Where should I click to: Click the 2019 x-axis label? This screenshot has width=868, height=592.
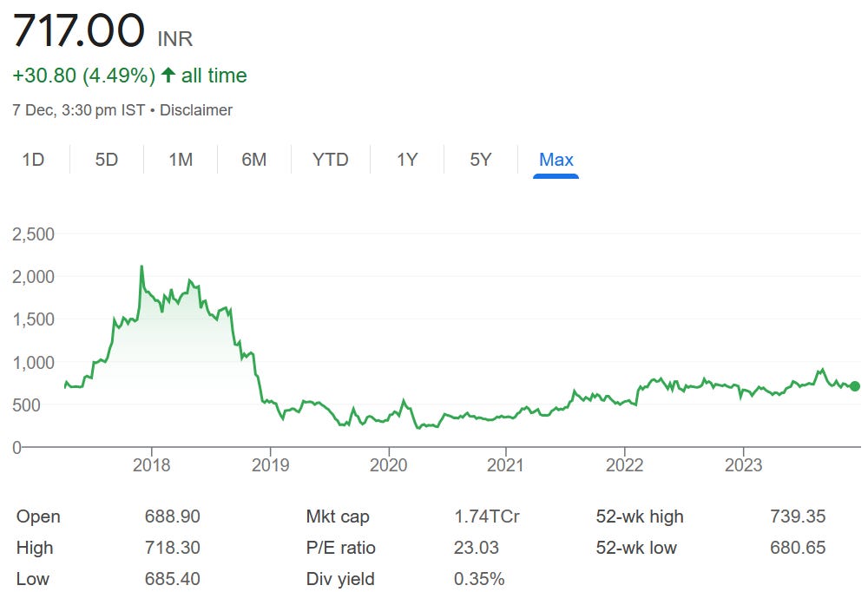coord(270,464)
